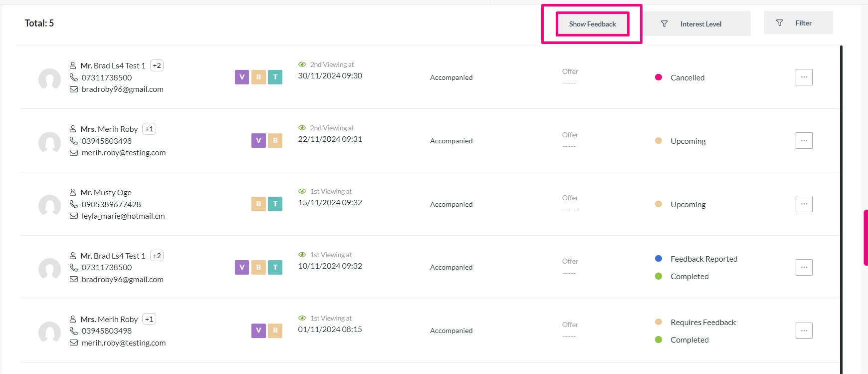This screenshot has width=868, height=374.
Task: Click orange Requires Feedback status dot
Action: click(658, 322)
